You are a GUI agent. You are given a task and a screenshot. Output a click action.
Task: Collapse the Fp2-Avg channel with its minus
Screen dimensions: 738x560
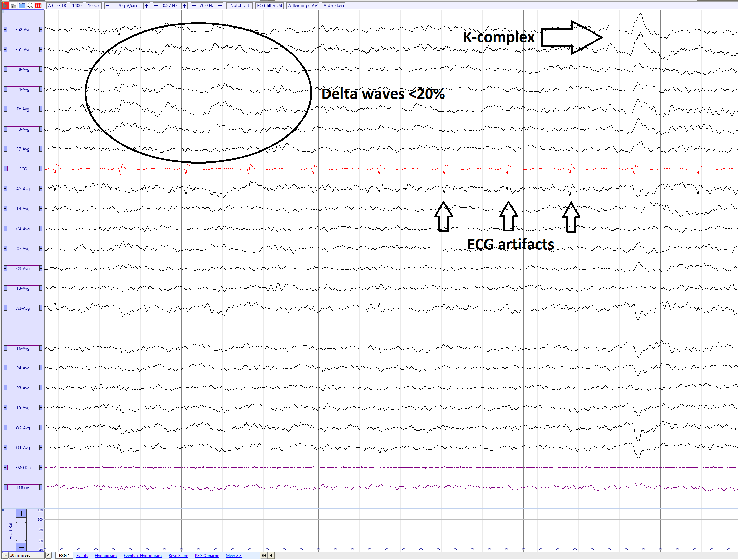(5, 30)
